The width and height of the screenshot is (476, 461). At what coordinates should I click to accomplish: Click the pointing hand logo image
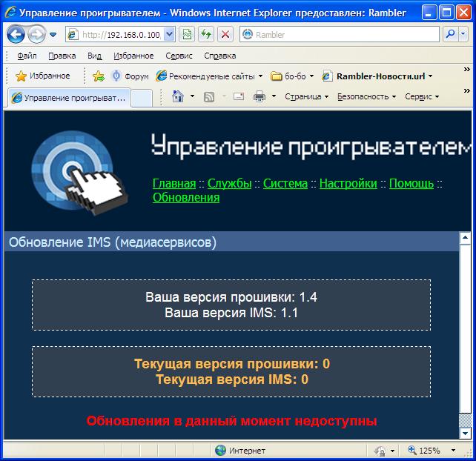(79, 173)
